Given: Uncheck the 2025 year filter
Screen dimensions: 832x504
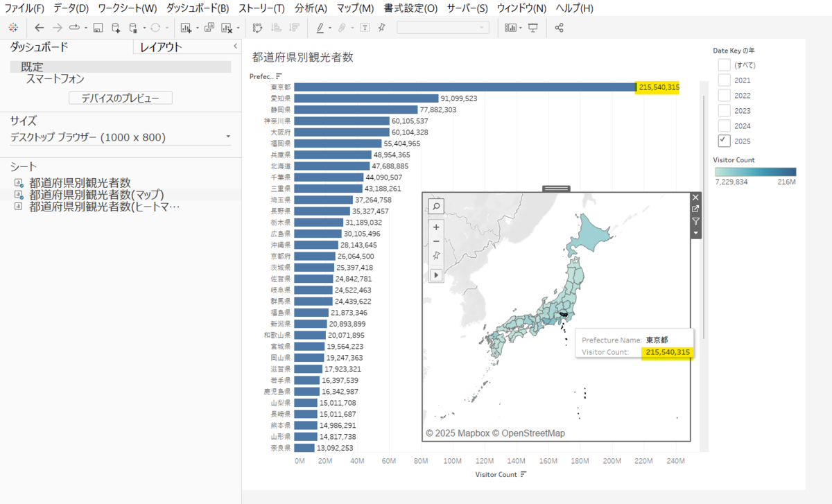Looking at the screenshot, I should (x=724, y=141).
